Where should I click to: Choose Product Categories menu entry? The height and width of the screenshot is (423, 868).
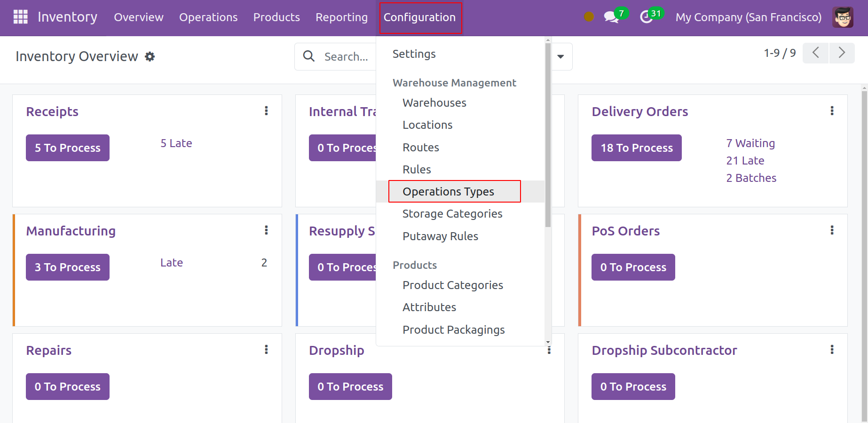tap(453, 285)
